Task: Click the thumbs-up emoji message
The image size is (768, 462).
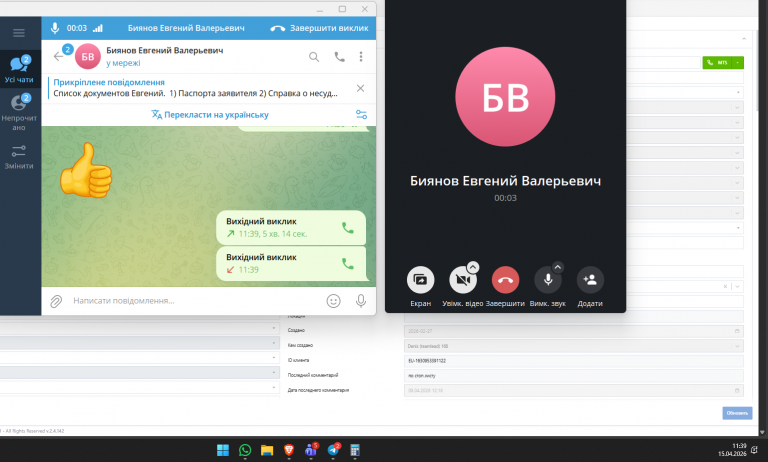Action: tap(86, 170)
